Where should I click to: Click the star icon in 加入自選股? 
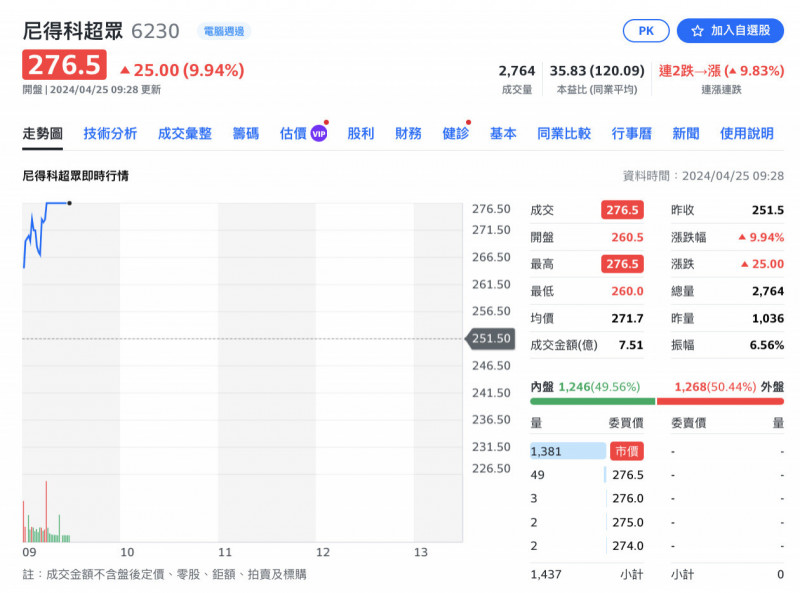click(x=697, y=31)
